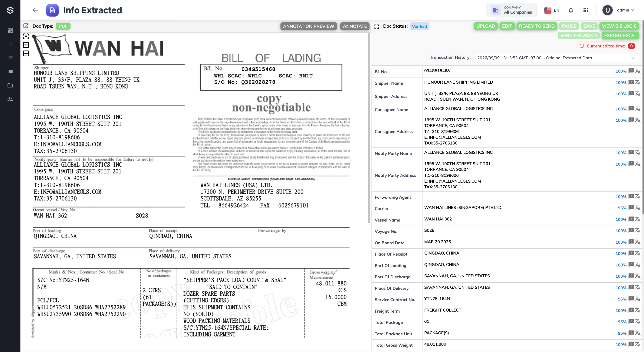Click EXPORT EXCEL button

[x=620, y=36]
